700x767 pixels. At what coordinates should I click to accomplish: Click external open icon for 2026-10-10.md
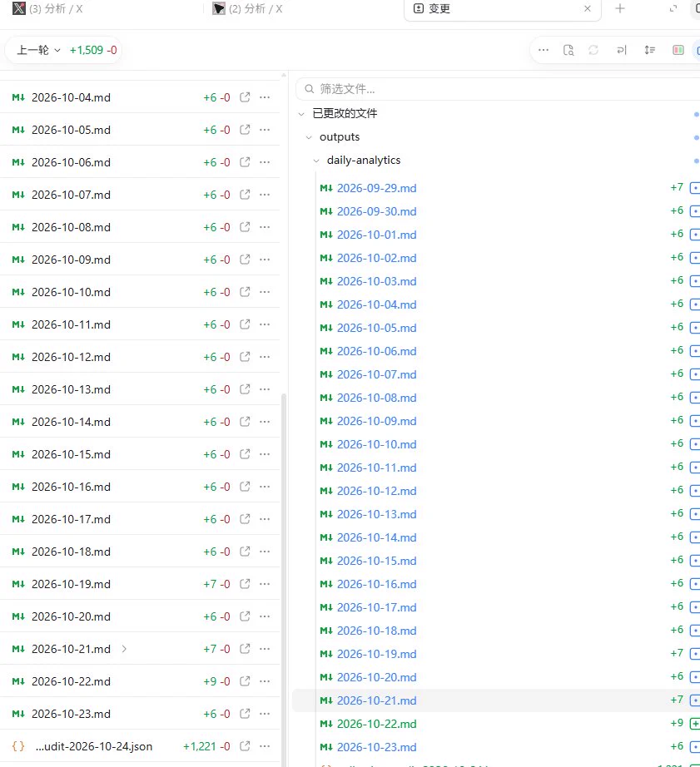[x=245, y=291]
